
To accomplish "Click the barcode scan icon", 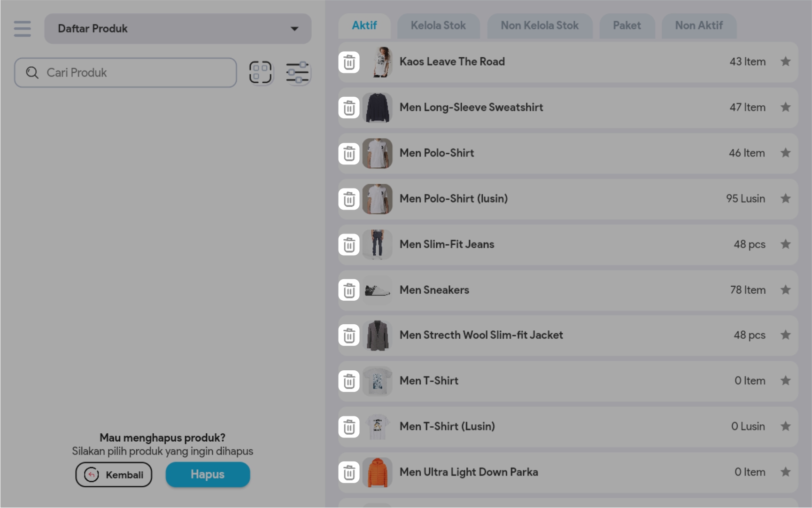I will tap(260, 73).
